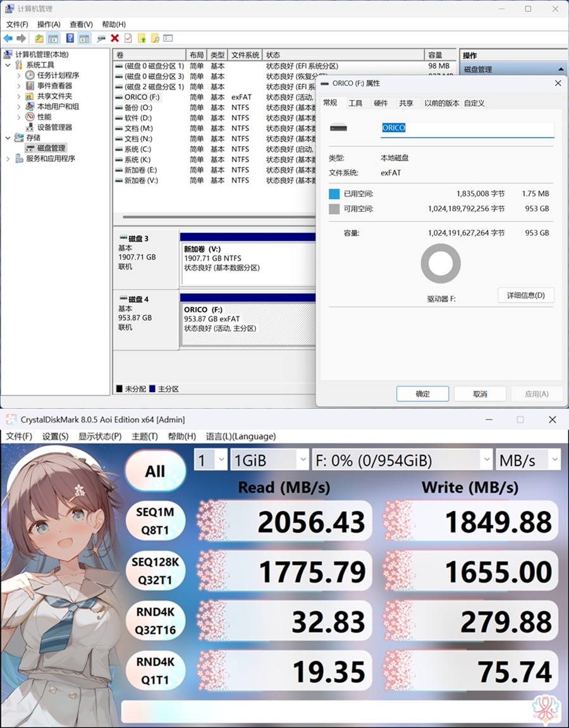
Task: Click the 详细信息(D) button
Action: pos(526,295)
